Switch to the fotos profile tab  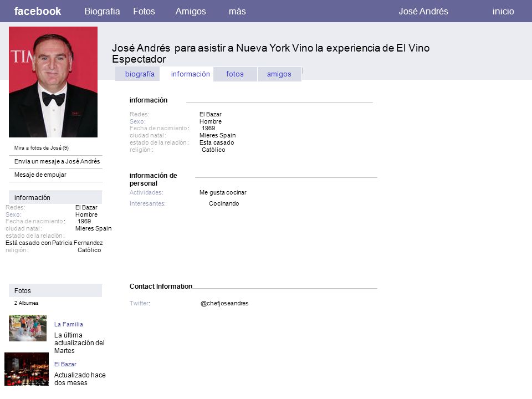coord(235,74)
